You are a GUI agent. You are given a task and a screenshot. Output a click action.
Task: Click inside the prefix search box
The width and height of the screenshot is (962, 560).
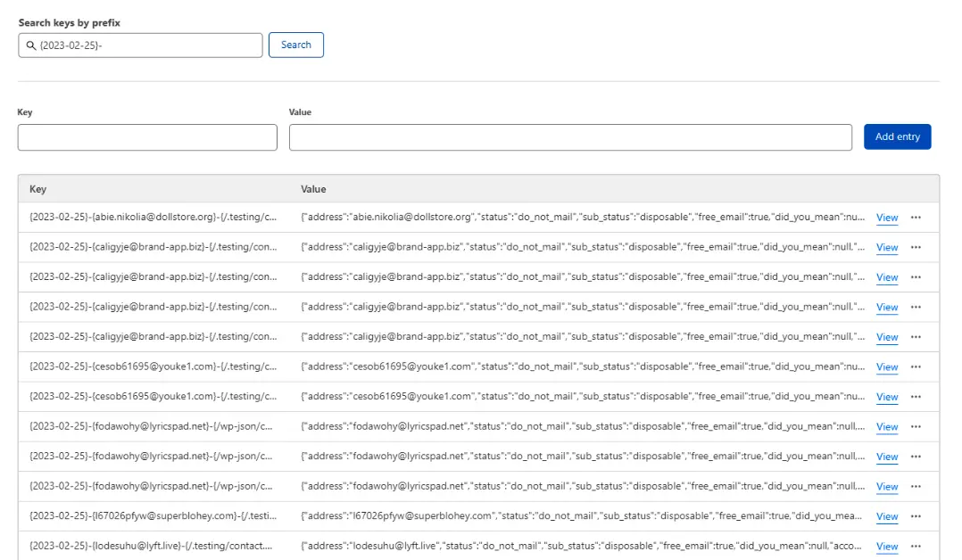pos(140,45)
